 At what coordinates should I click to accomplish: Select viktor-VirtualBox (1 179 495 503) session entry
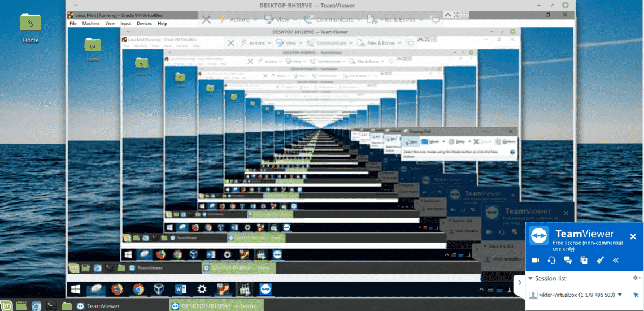coord(576,295)
